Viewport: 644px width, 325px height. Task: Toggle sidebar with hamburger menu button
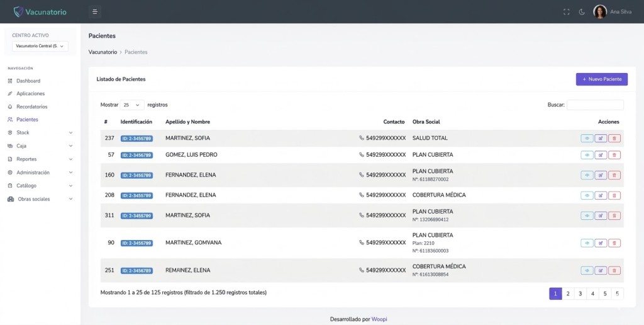pos(94,11)
